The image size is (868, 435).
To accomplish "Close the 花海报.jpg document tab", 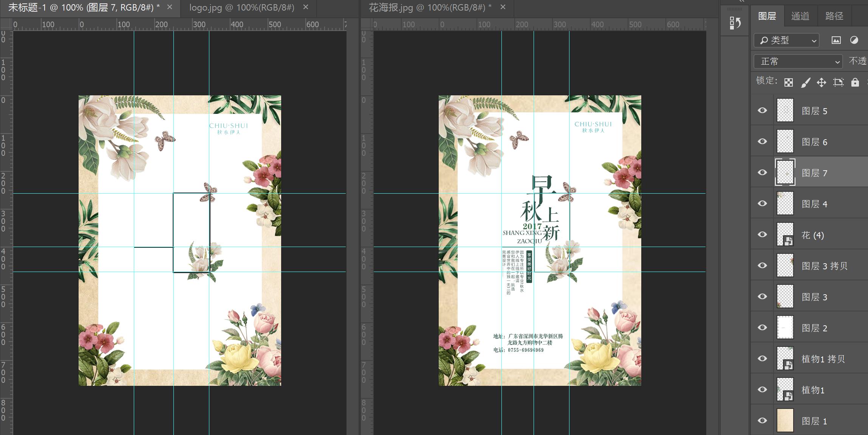I will 503,7.
